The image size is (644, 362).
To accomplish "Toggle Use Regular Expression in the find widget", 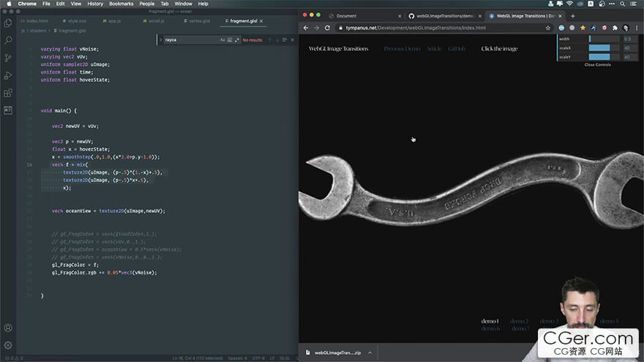I will tap(237, 39).
